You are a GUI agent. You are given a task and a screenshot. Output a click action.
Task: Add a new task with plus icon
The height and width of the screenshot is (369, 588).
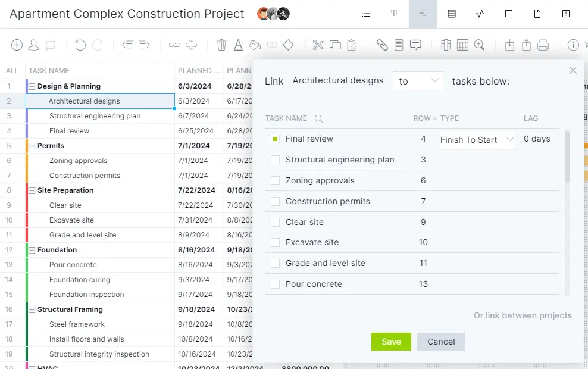17,45
